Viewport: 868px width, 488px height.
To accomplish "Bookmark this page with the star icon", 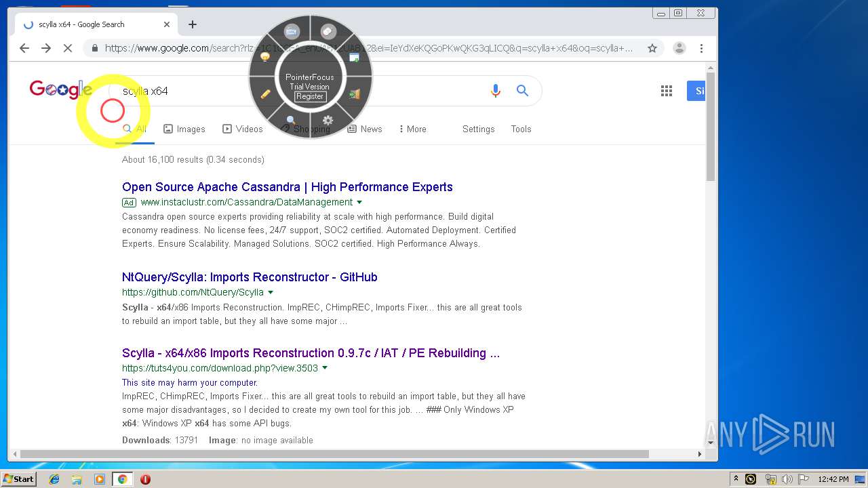I will (x=652, y=48).
